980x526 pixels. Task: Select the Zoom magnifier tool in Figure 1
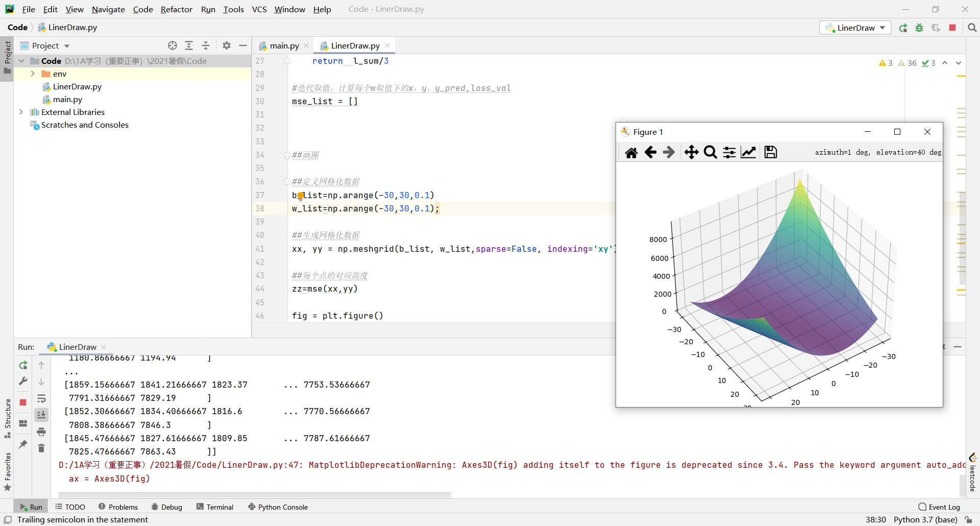(x=710, y=152)
